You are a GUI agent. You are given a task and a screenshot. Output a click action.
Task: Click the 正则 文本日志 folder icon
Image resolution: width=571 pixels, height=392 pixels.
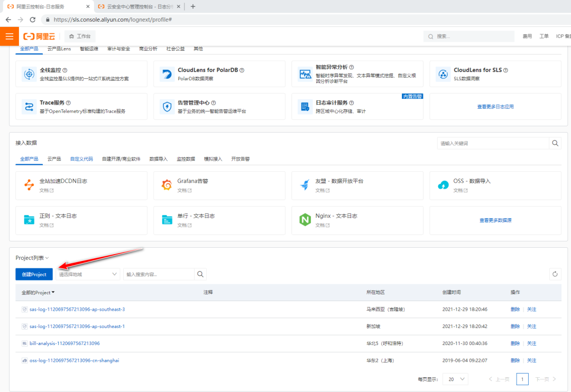(29, 220)
